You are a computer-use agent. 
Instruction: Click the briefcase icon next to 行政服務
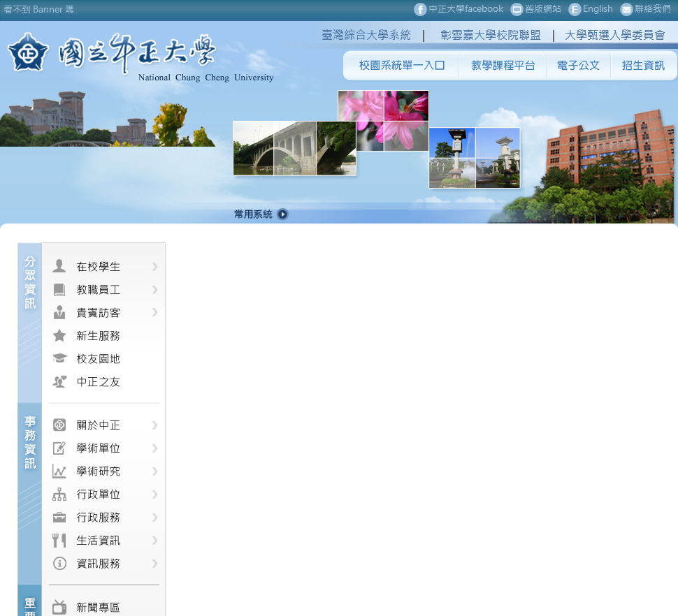click(59, 517)
